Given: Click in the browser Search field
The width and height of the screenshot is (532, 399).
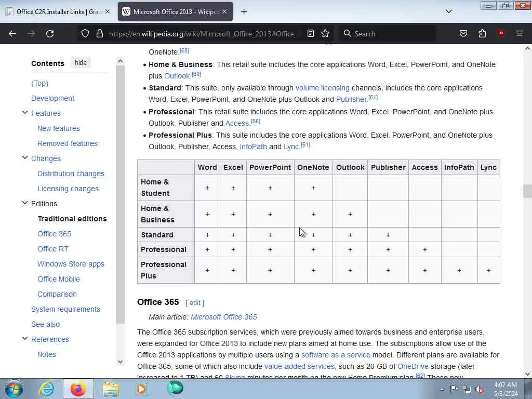Looking at the screenshot, I should pos(388,34).
